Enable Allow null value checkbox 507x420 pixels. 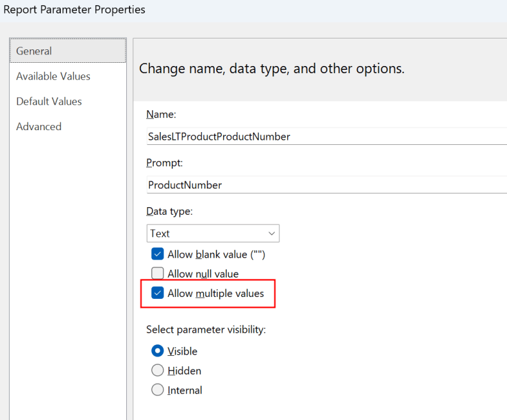click(x=158, y=273)
